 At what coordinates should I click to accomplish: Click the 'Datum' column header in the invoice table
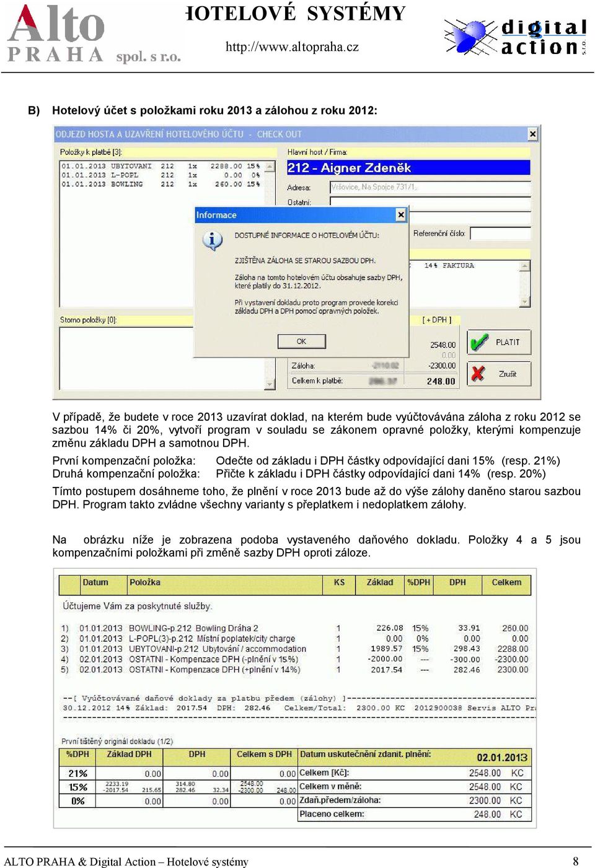[x=95, y=582]
